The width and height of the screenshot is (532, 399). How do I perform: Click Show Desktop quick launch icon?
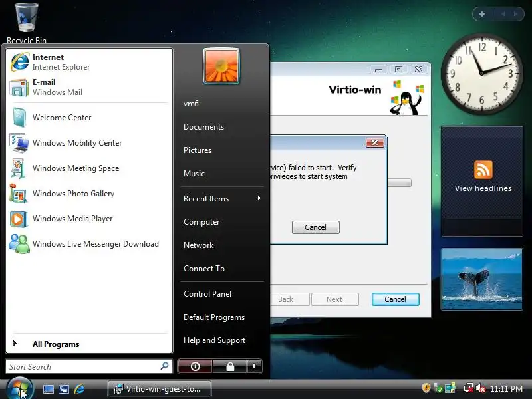pos(48,389)
